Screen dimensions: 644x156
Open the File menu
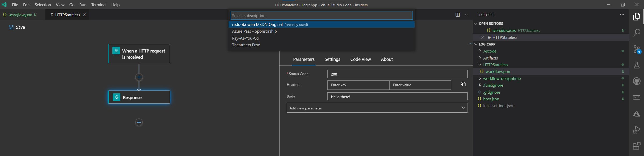pyautogui.click(x=15, y=5)
